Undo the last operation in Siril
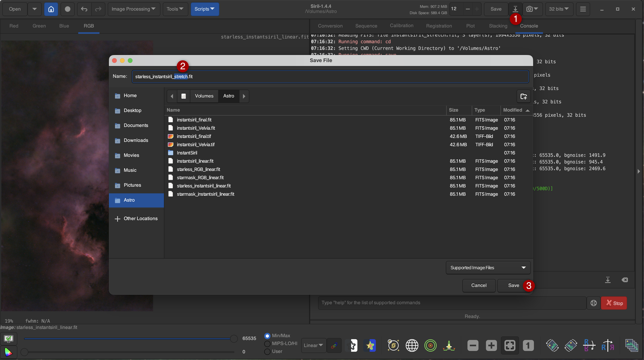This screenshot has width=644, height=360. (84, 9)
